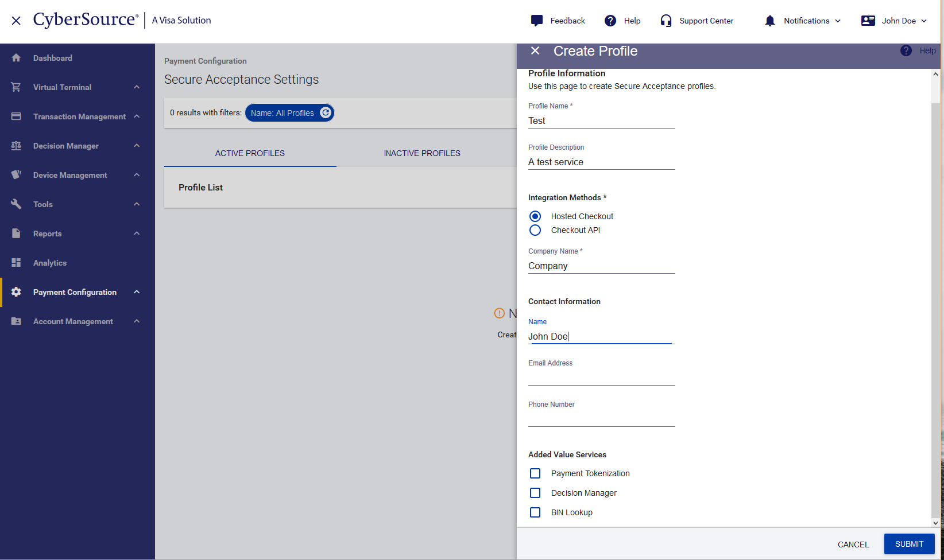The width and height of the screenshot is (944, 560).
Task: Open Tools using the wrench icon
Action: [16, 204]
